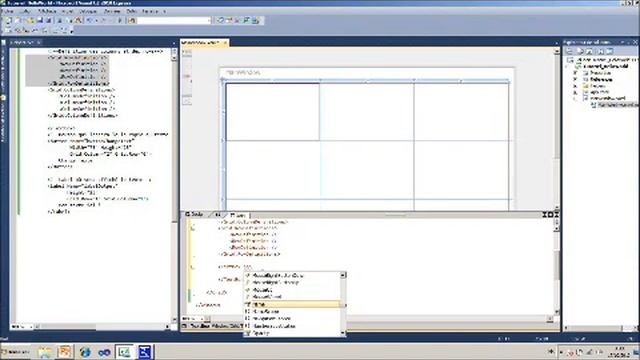Screen dimensions: 640x360
Task: Switch to the XAML pane tab
Action: pos(238,215)
